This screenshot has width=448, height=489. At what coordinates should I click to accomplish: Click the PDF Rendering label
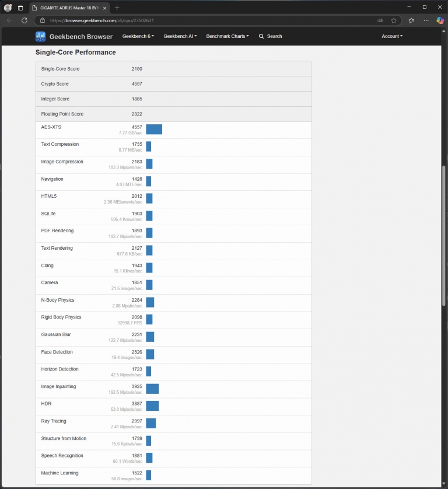coord(57,230)
